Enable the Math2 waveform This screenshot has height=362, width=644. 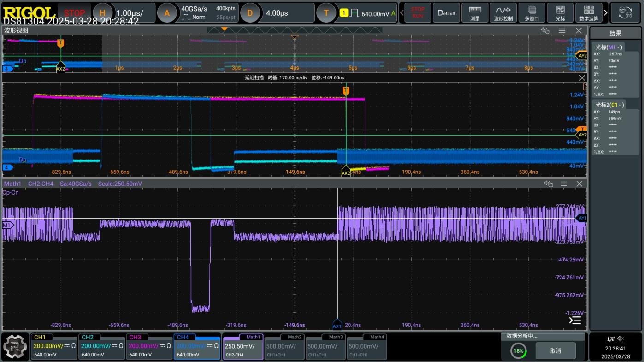[284, 346]
